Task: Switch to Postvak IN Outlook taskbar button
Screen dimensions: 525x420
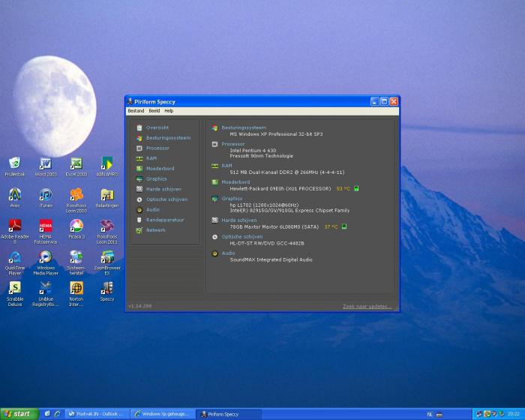Action: (97, 414)
